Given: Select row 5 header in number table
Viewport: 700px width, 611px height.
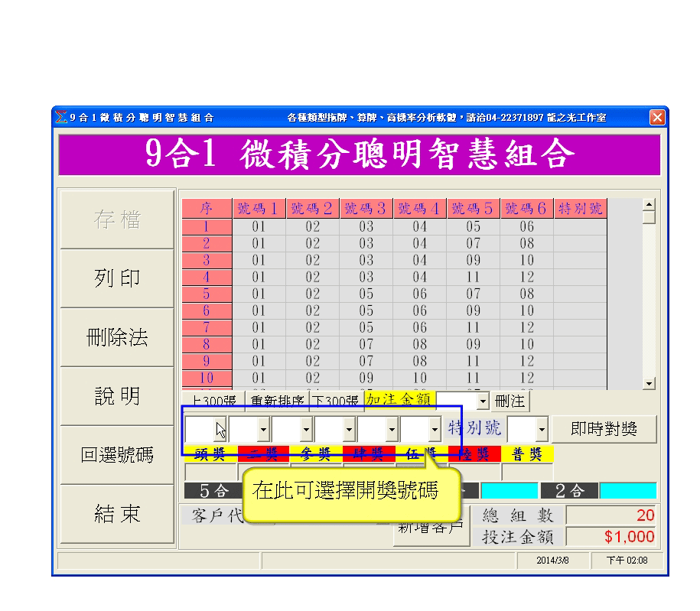Looking at the screenshot, I should (x=207, y=294).
